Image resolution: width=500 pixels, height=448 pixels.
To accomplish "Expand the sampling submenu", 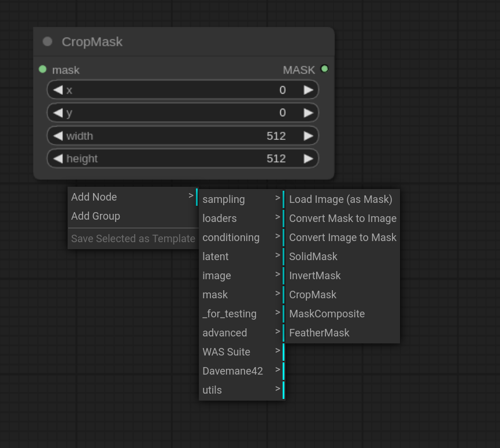I will pyautogui.click(x=224, y=199).
